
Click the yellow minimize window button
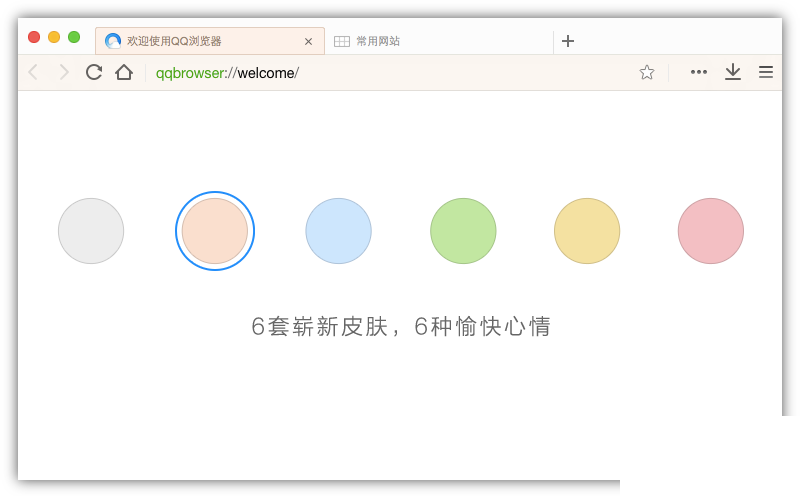coord(54,37)
